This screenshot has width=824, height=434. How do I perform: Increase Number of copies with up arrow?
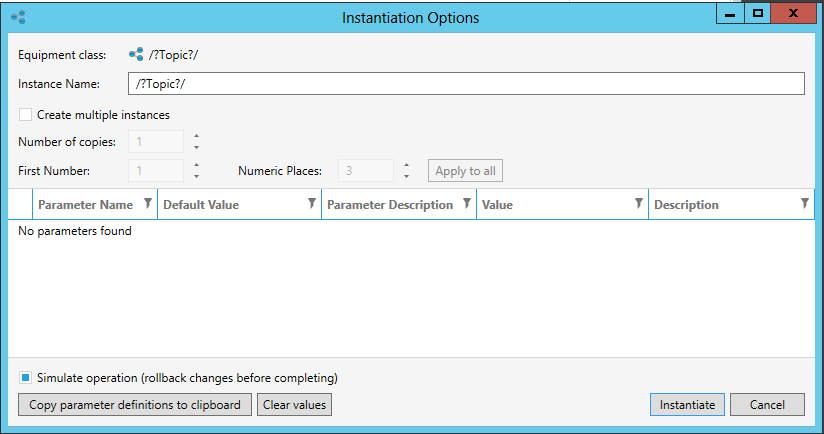coord(196,137)
